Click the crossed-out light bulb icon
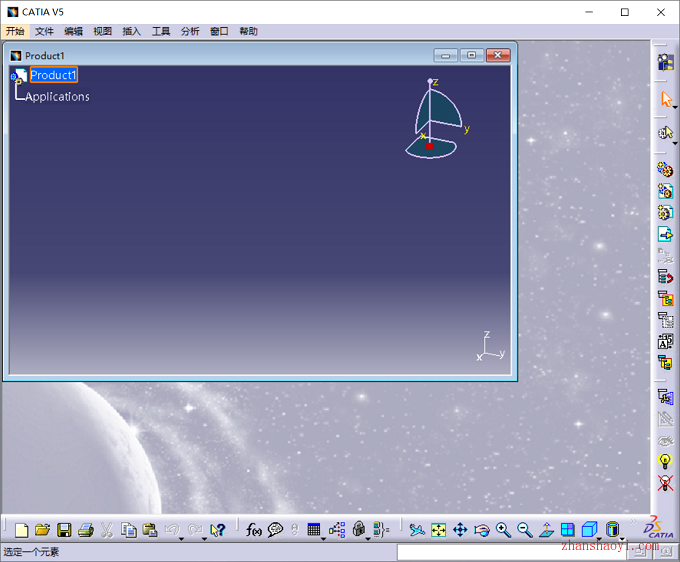The height and width of the screenshot is (562, 680). [x=665, y=483]
